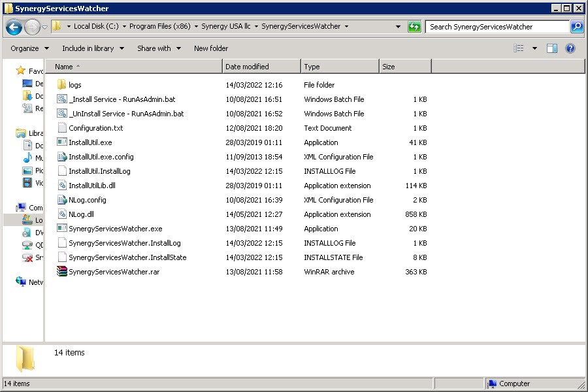588x392 pixels.
Task: Click the logs folder name
Action: pyautogui.click(x=75, y=85)
